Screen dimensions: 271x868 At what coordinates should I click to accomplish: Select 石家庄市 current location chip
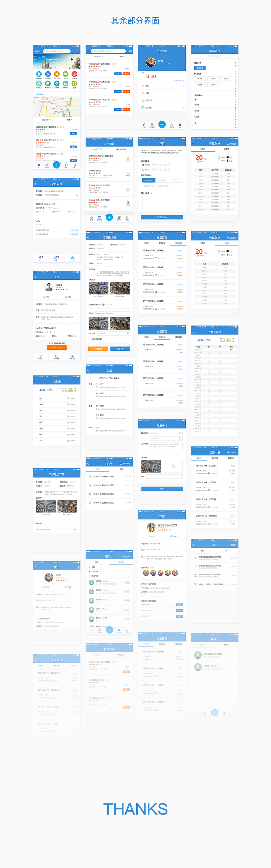pos(200,68)
